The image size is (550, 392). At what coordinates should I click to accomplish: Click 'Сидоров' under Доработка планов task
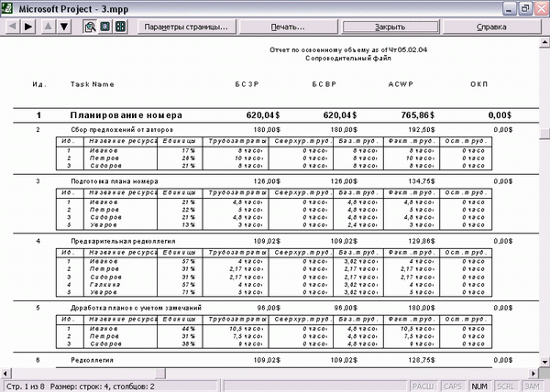click(105, 344)
